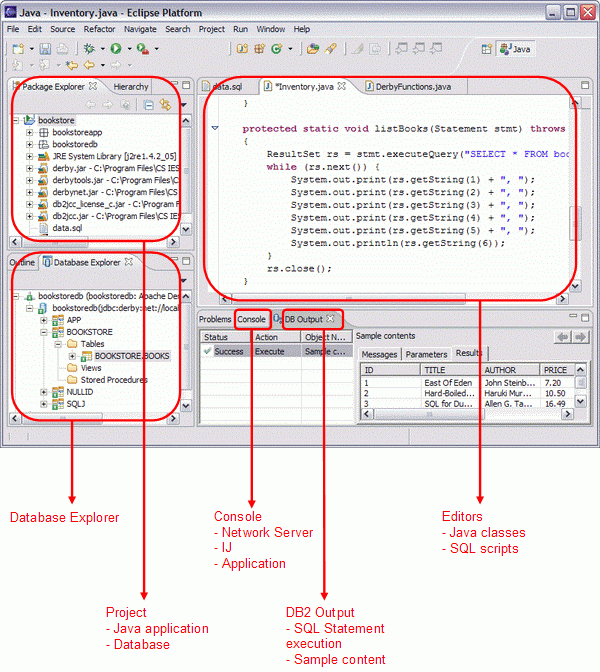This screenshot has width=600, height=672.
Task: Open the Messages tab in DB Output
Action: tap(379, 354)
